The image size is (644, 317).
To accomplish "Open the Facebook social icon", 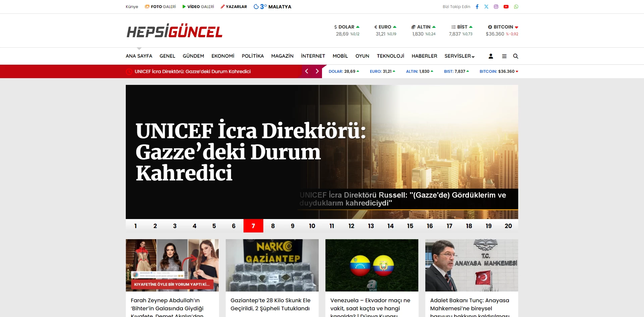I will tap(477, 7).
